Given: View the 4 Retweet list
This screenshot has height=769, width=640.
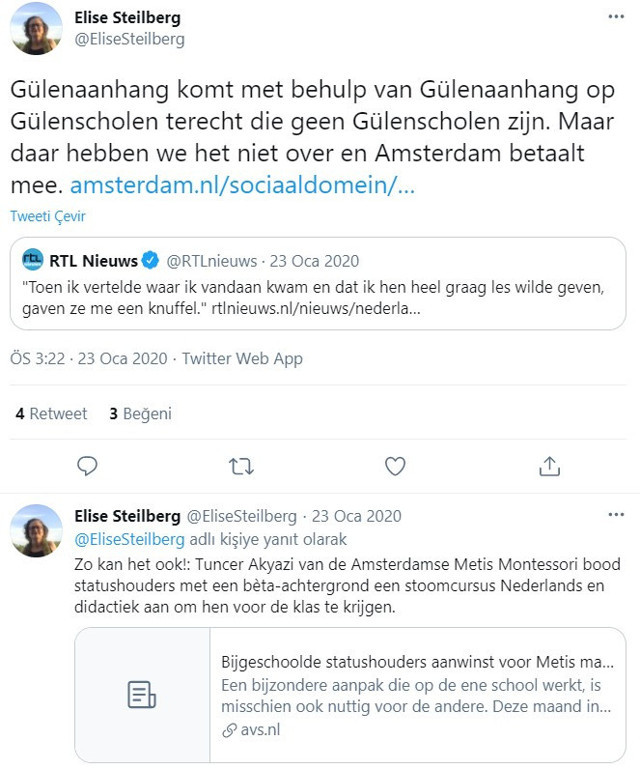Looking at the screenshot, I should (52, 413).
